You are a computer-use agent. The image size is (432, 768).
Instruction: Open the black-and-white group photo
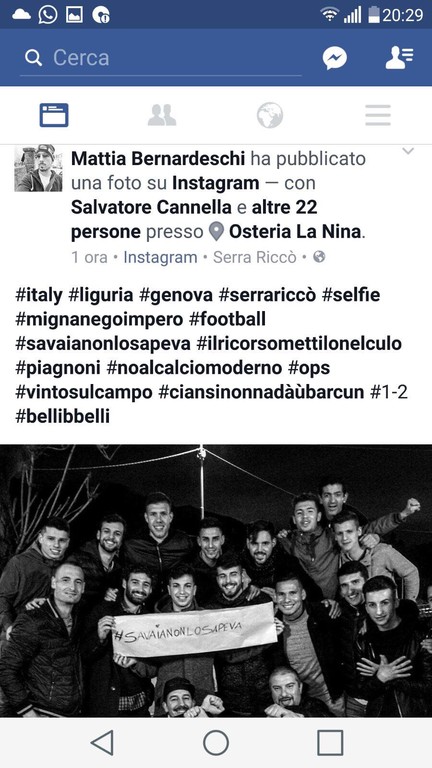coord(216,581)
